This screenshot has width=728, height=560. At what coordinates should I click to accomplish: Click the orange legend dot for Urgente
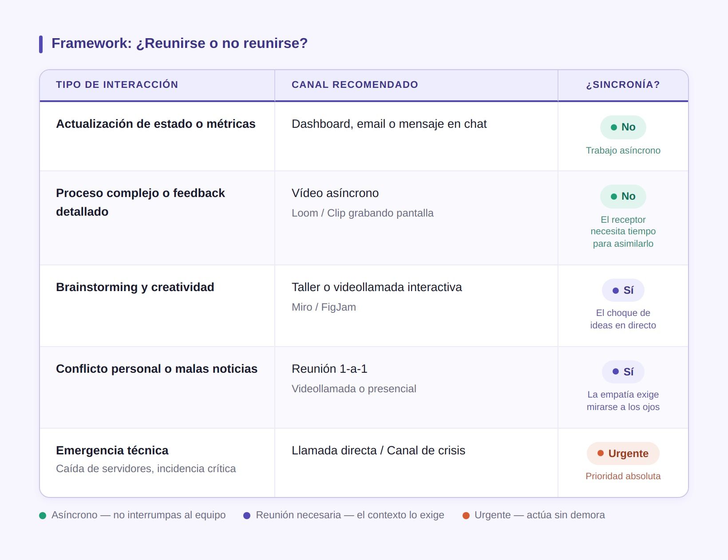click(x=466, y=516)
